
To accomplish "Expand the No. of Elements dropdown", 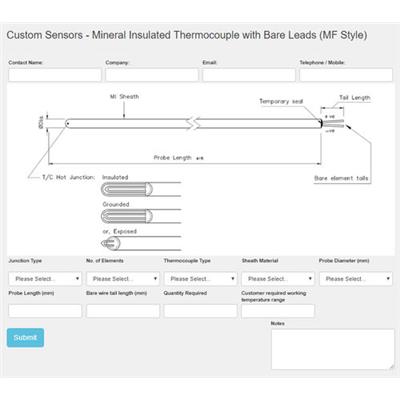I will click(x=123, y=279).
